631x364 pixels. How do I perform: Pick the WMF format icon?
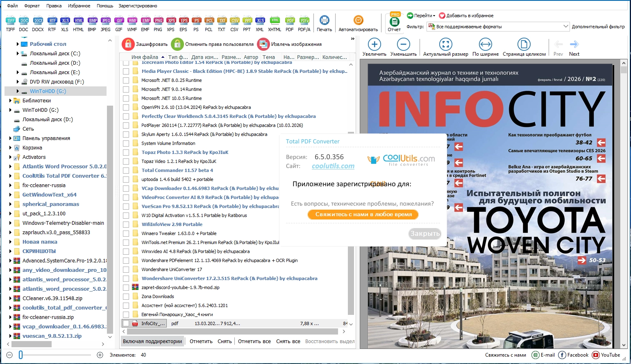(x=132, y=24)
